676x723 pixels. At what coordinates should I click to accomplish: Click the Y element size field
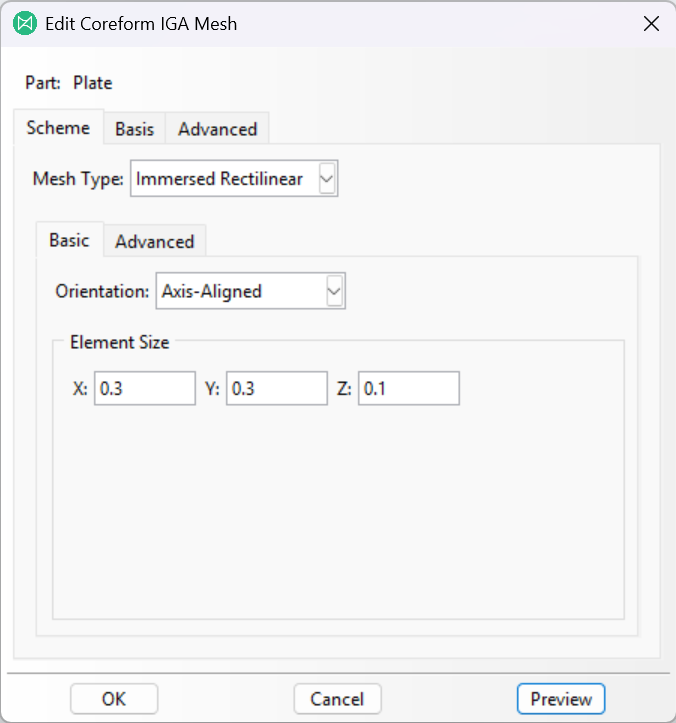pyautogui.click(x=277, y=388)
